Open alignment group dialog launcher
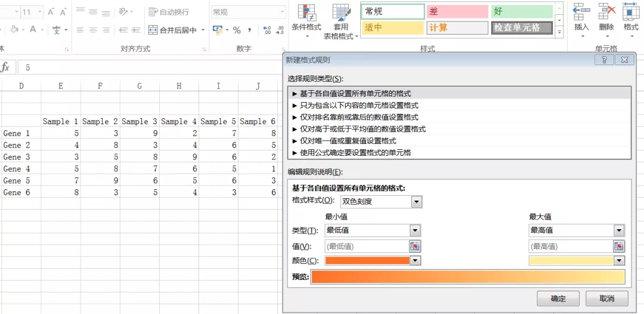The height and width of the screenshot is (314, 644). pyautogui.click(x=204, y=50)
